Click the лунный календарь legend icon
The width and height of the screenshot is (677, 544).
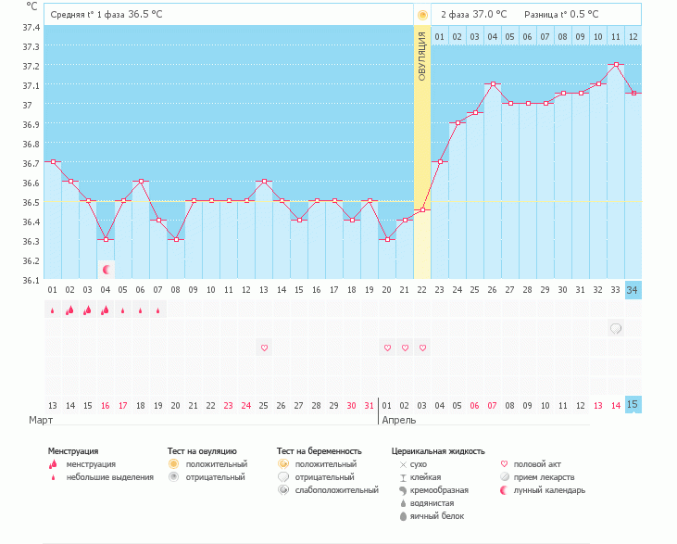point(506,490)
